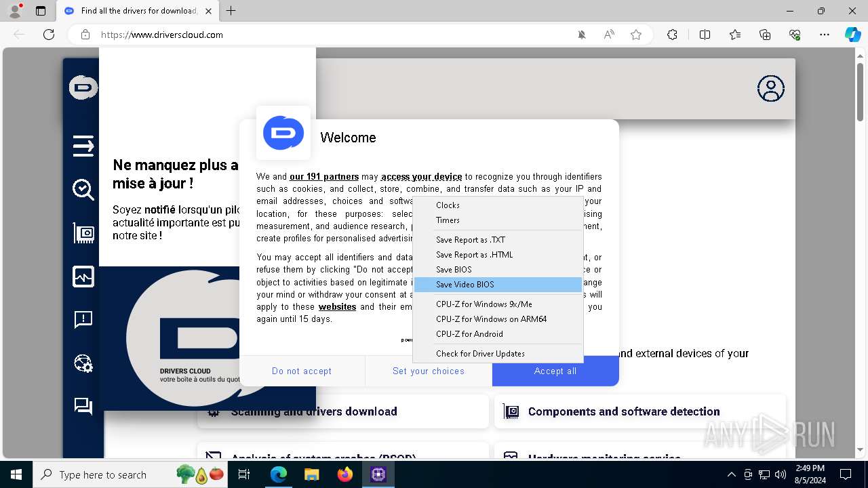Open File Explorer from taskbar

click(x=311, y=474)
